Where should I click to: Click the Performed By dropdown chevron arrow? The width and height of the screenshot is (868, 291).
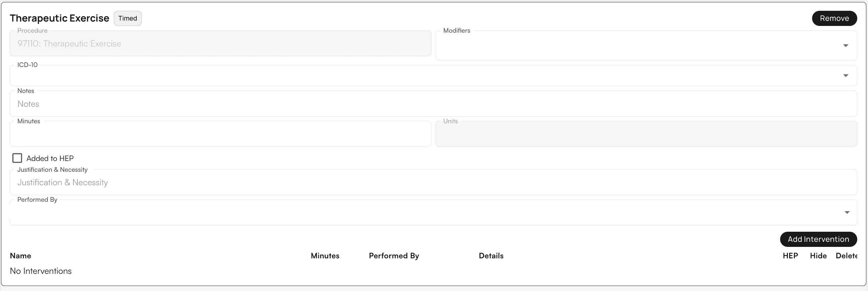point(847,213)
